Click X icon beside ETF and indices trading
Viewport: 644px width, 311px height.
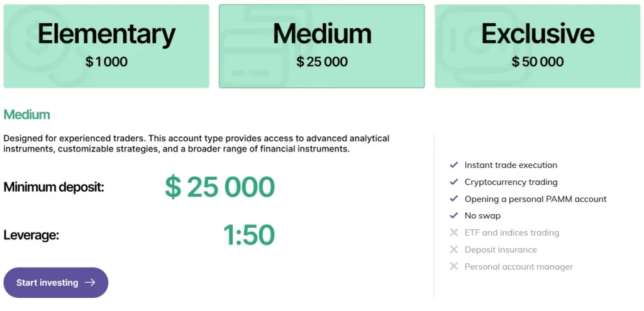(454, 232)
